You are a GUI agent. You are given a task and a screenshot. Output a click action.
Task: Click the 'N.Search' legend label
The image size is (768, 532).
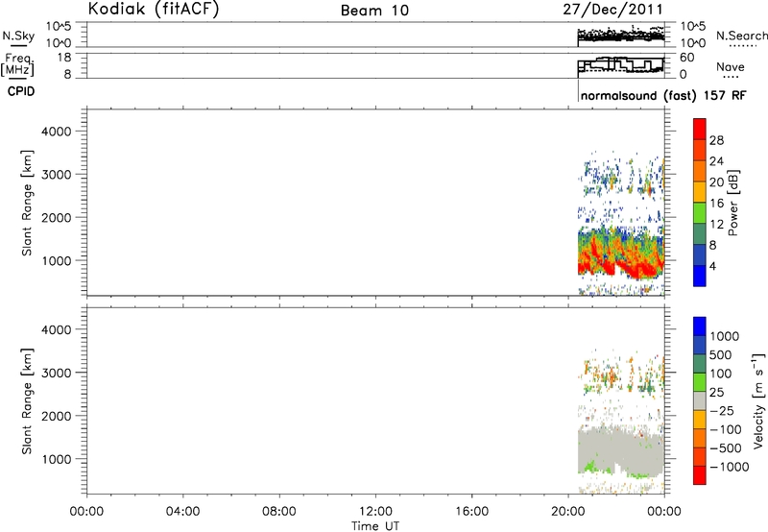click(x=741, y=36)
